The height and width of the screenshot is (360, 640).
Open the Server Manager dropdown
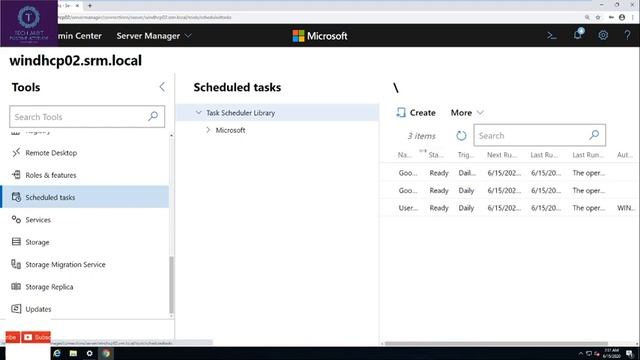[154, 36]
